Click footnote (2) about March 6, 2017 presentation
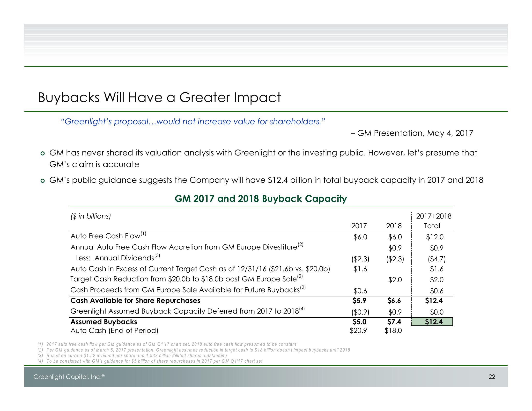532x411 pixels. click(x=194, y=350)
